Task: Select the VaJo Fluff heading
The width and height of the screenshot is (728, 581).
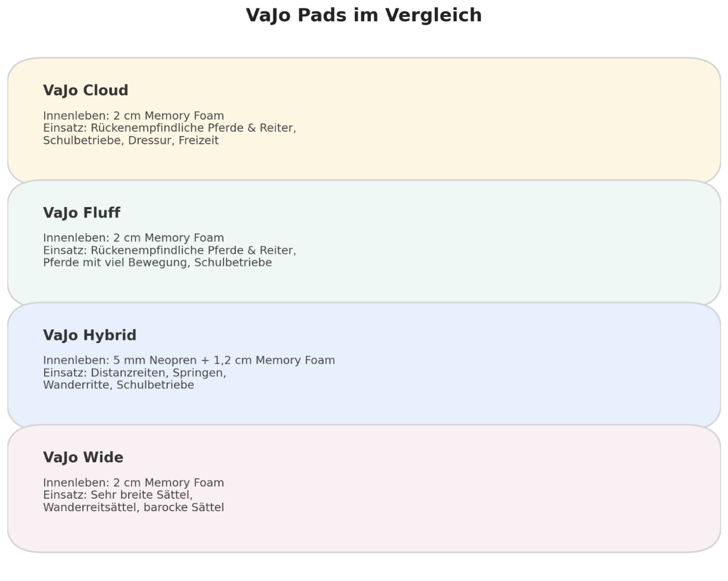Action: coord(82,213)
